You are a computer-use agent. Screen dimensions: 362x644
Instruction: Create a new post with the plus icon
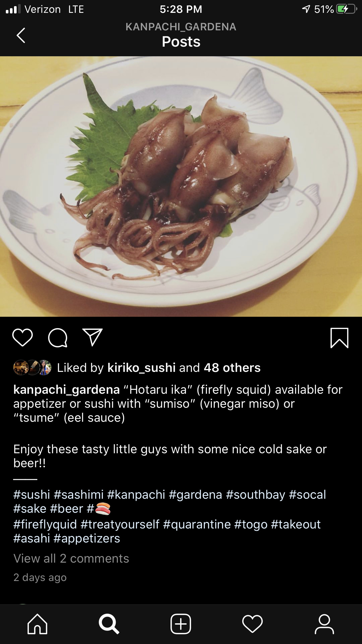pos(181,624)
